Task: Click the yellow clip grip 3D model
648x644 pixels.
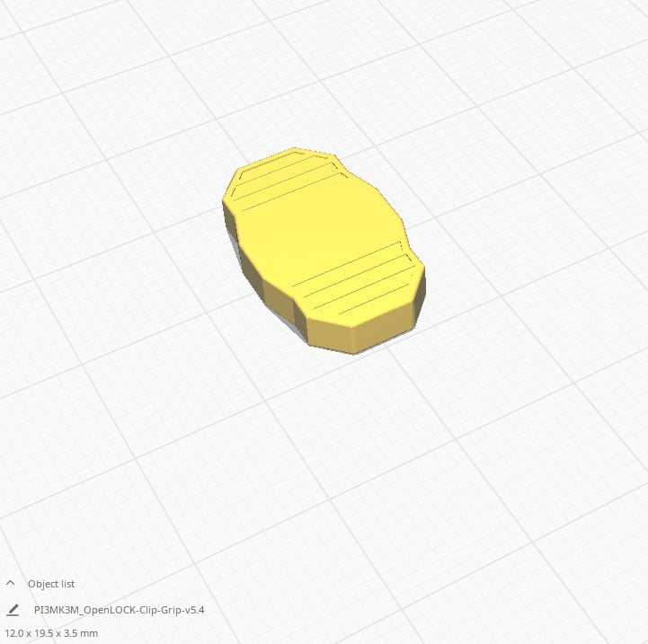Action: 324,251
